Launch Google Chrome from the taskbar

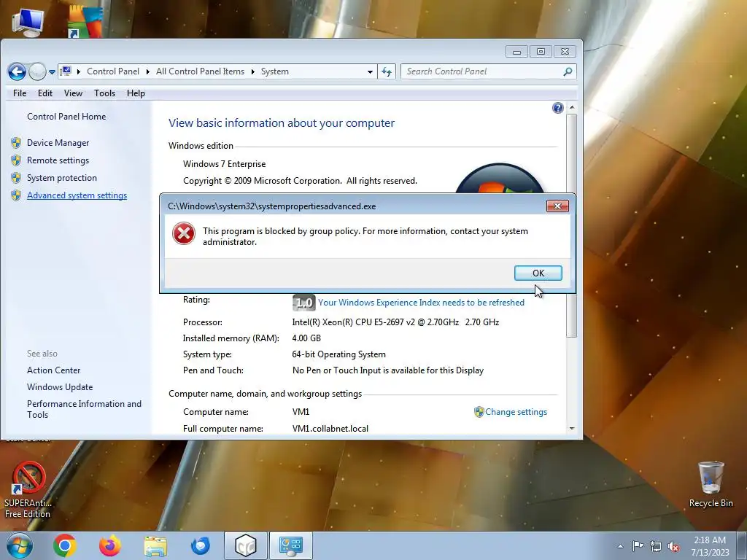pyautogui.click(x=65, y=545)
